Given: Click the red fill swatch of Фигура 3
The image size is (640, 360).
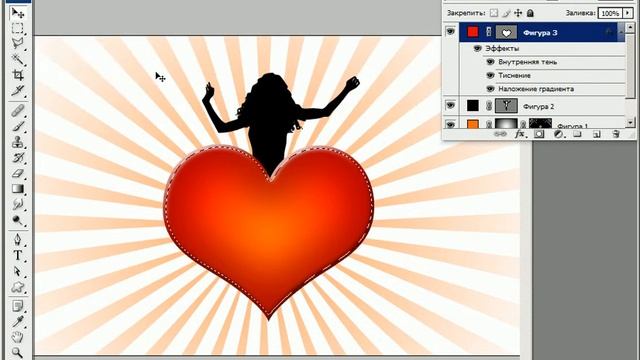Looking at the screenshot, I should 473,32.
